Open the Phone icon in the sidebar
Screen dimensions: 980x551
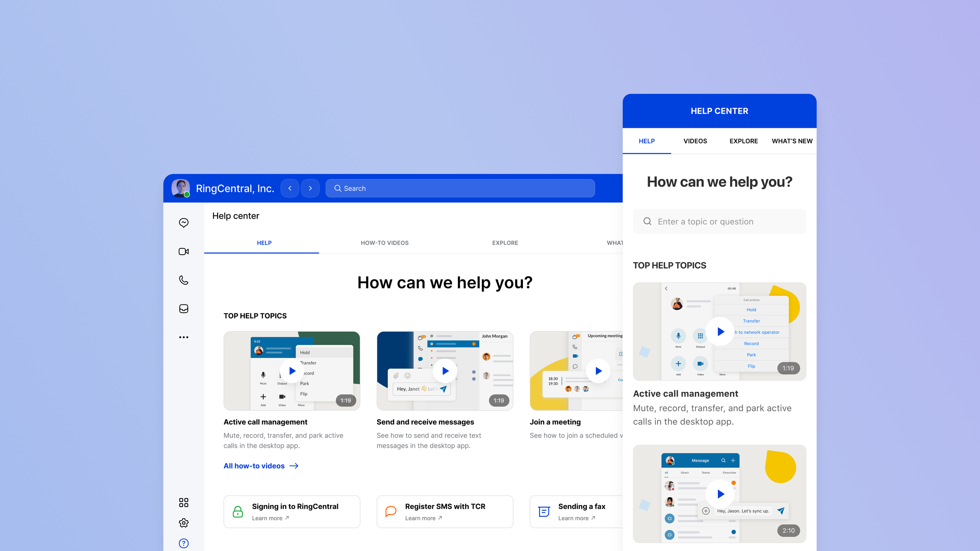tap(183, 280)
